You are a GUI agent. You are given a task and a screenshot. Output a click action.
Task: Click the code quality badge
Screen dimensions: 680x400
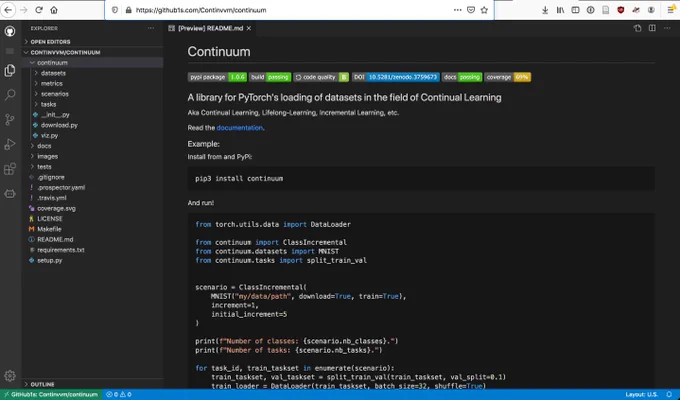[321, 77]
